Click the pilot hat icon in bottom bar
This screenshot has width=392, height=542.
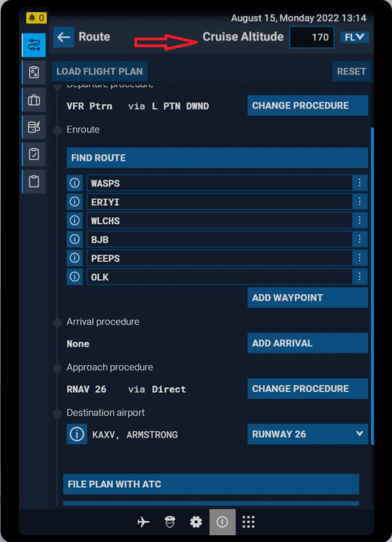170,522
